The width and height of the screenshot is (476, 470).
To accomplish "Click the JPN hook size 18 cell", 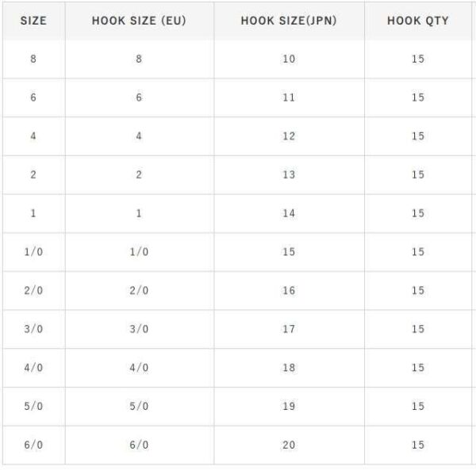I will point(289,368).
